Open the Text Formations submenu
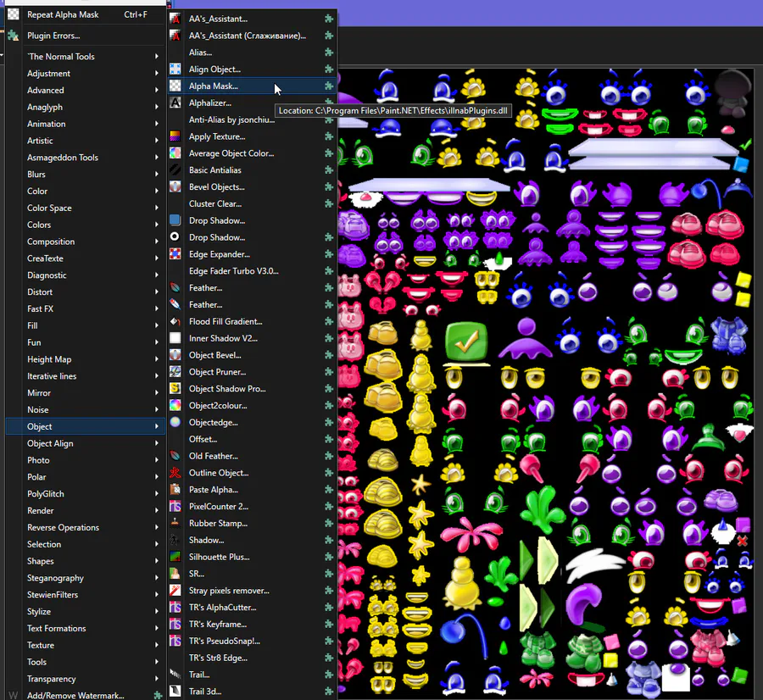 click(x=86, y=628)
